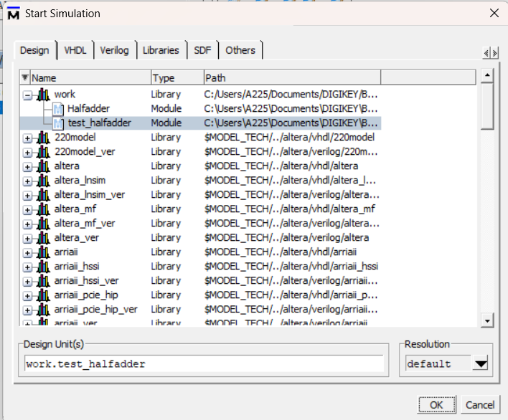This screenshot has height=420, width=508.
Task: Switch to the VHDL tab
Action: tap(75, 50)
